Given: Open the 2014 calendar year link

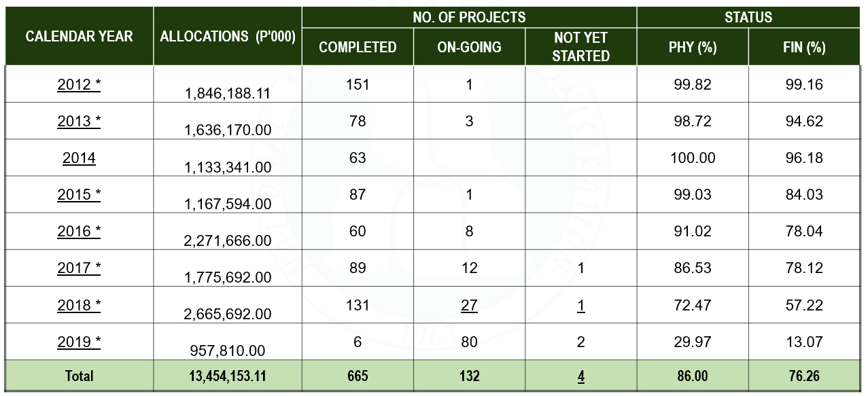Looking at the screenshot, I should [x=79, y=158].
